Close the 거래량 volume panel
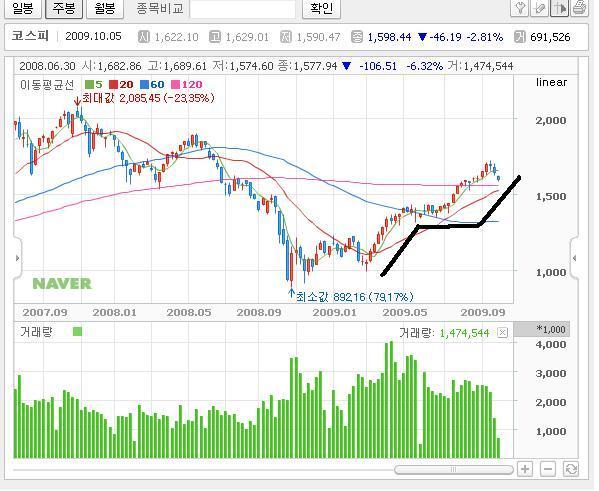This screenshot has width=599, height=491. point(503,333)
